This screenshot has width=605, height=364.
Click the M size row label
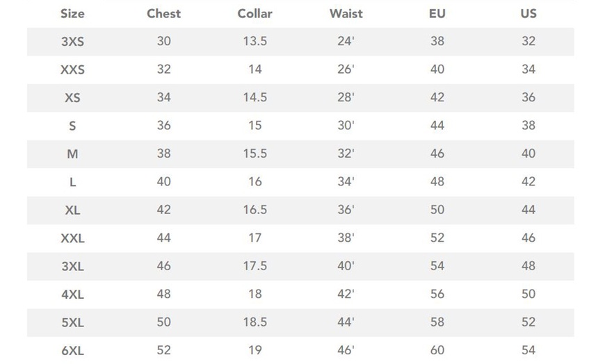(x=72, y=154)
